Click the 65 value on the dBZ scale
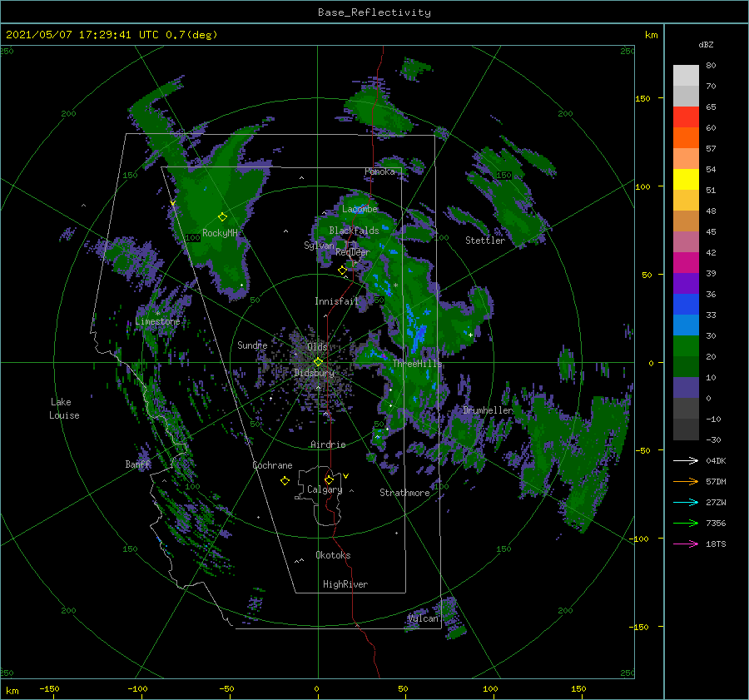 [711, 107]
